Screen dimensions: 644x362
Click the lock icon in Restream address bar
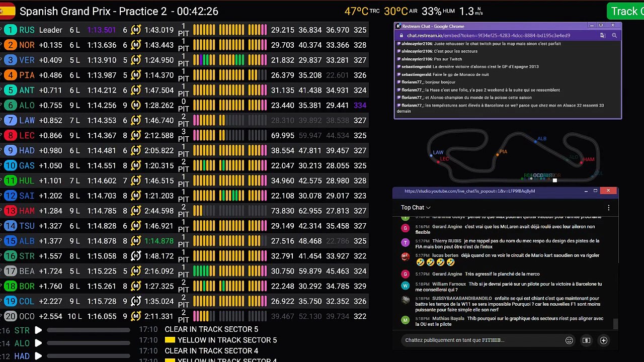point(401,36)
